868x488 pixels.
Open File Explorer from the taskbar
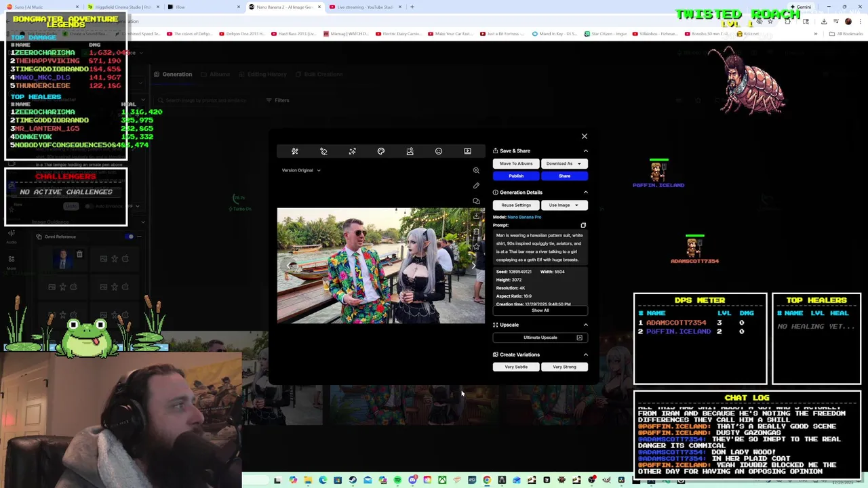(x=308, y=480)
